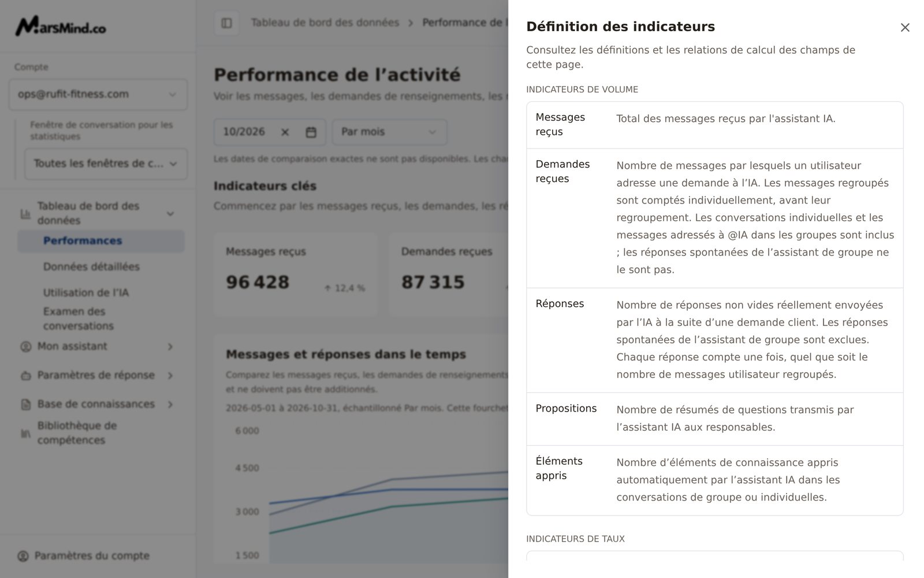Expand Base de connaissances chevron
Screen dimensions: 924x578
(170, 405)
